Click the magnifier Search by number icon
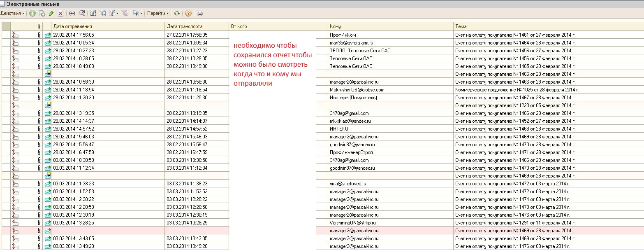The image size is (644, 250). (x=82, y=13)
